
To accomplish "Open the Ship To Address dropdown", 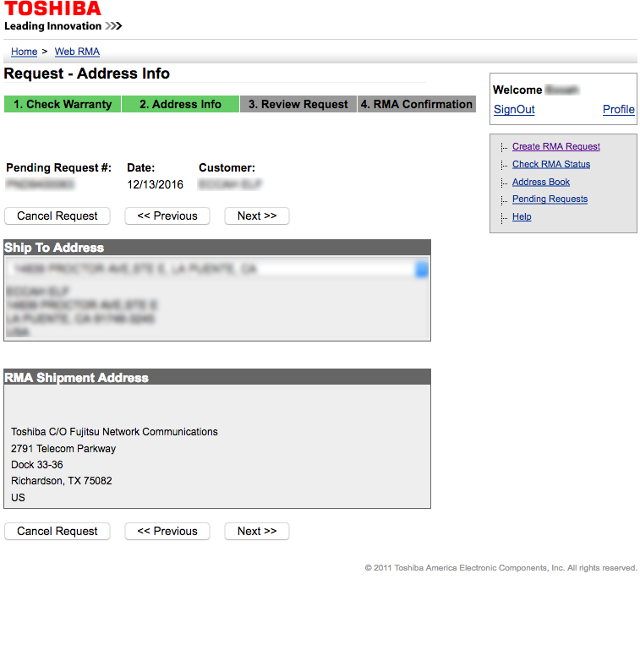I will tap(218, 269).
